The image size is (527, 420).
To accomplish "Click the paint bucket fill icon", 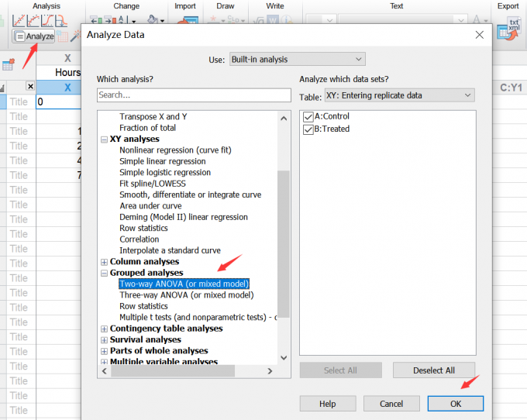I will pos(153,19).
